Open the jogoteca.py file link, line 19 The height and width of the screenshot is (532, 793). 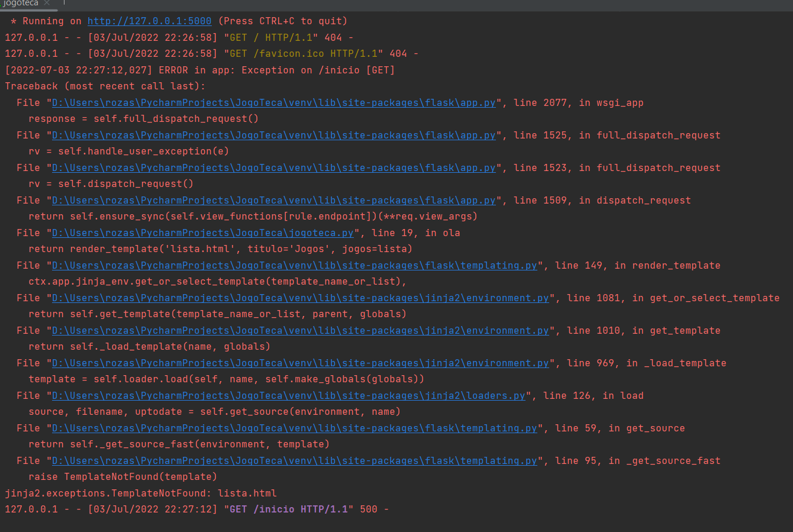pyautogui.click(x=203, y=233)
